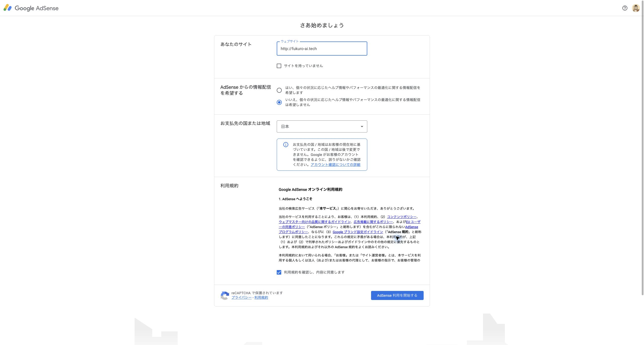Open ウェブマスター向けの品質に関するガイドライン link
The image size is (644, 345).
(x=314, y=222)
